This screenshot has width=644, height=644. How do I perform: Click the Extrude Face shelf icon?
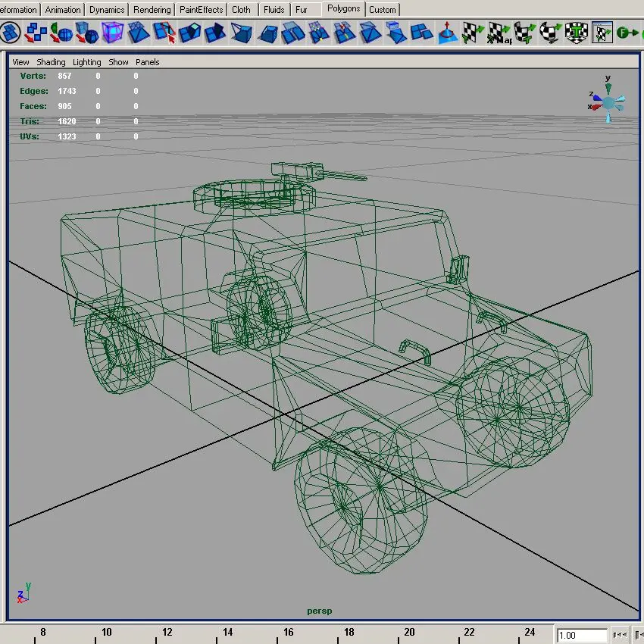point(189,33)
